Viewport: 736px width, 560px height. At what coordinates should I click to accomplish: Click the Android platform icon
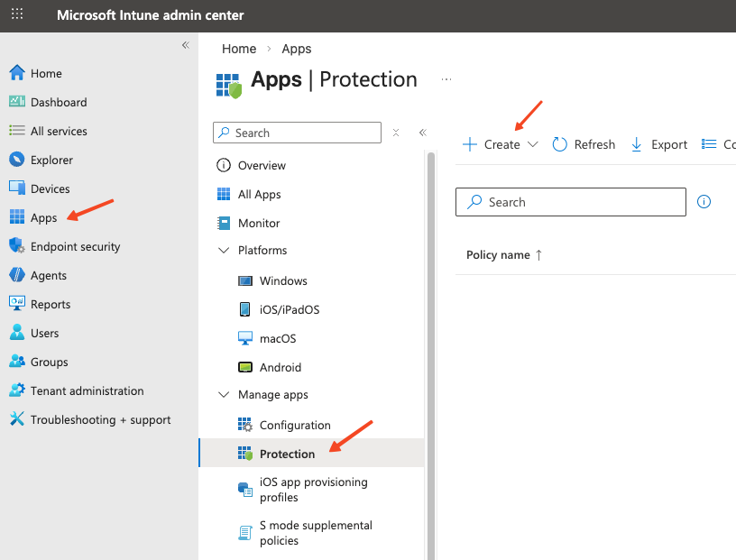pyautogui.click(x=245, y=367)
